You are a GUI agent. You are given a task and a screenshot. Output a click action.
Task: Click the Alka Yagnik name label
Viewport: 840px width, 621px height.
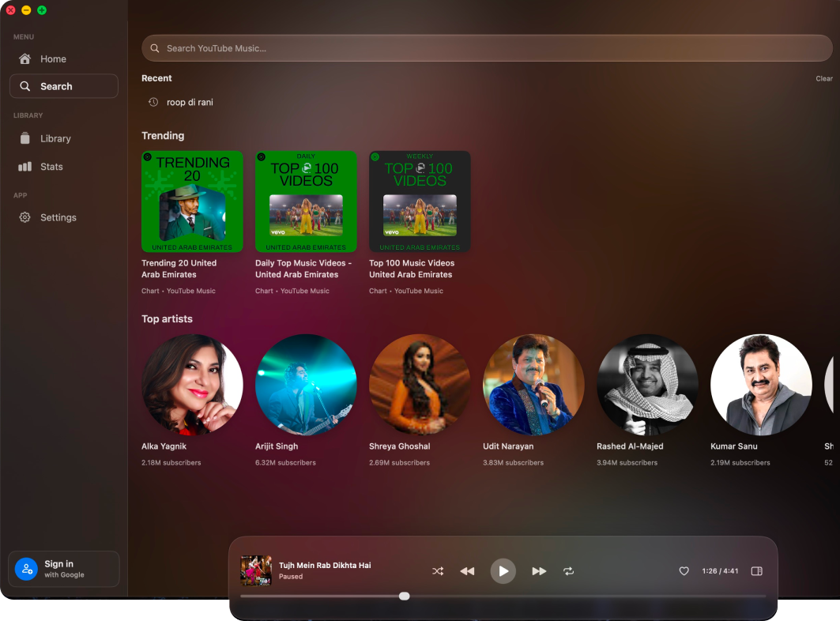pos(164,446)
